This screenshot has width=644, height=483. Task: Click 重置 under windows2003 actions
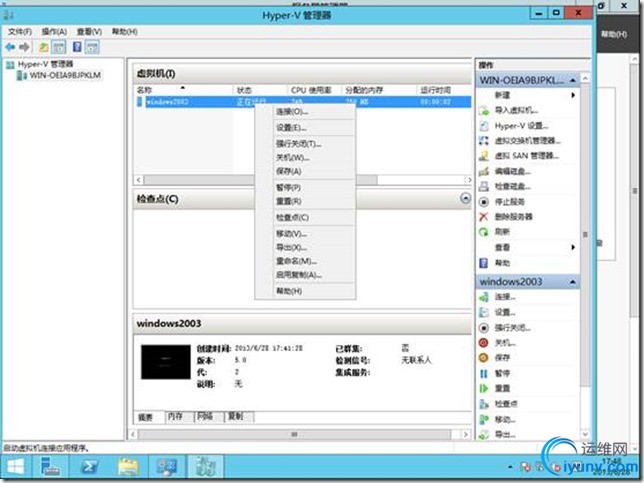(x=502, y=389)
